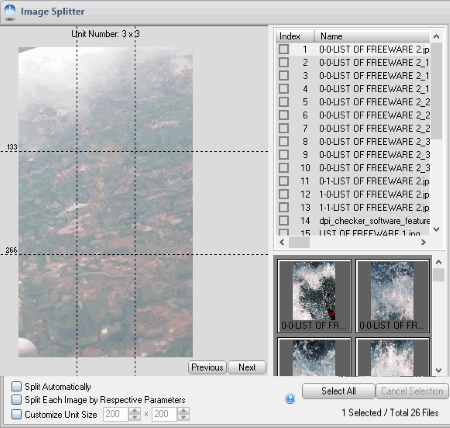
Task: Click file list horizontal scroll left arrow
Action: coord(282,242)
